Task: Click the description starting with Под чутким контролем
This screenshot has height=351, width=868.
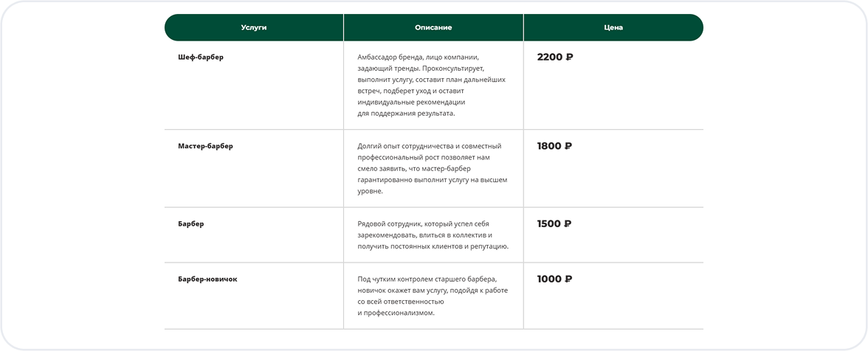Action: tap(432, 296)
